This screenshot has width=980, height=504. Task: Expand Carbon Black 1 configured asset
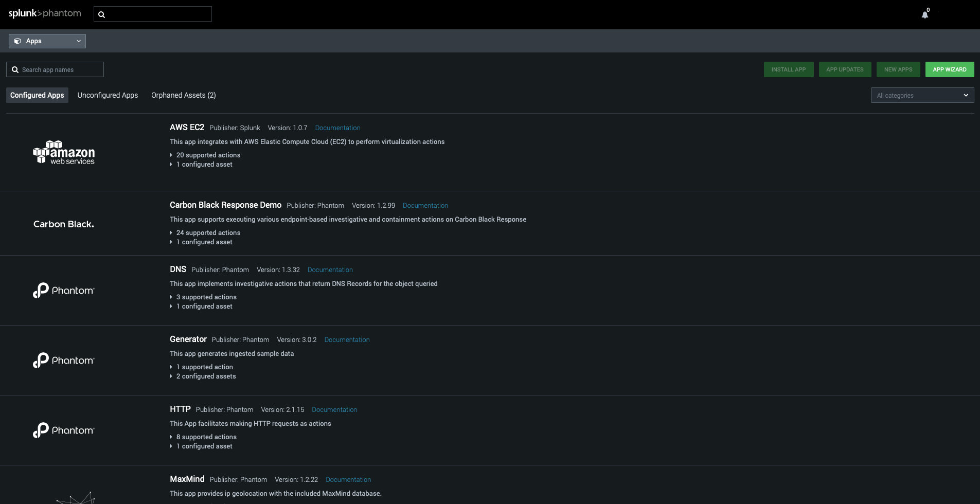(201, 242)
